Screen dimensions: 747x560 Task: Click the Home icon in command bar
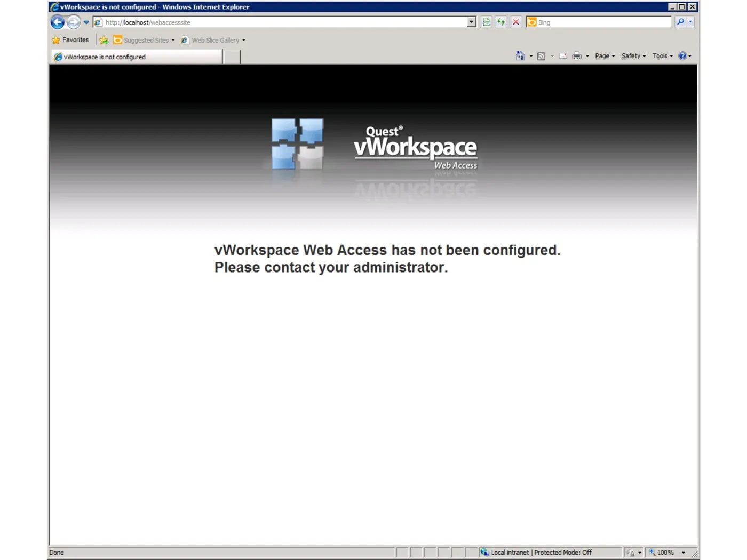point(520,56)
